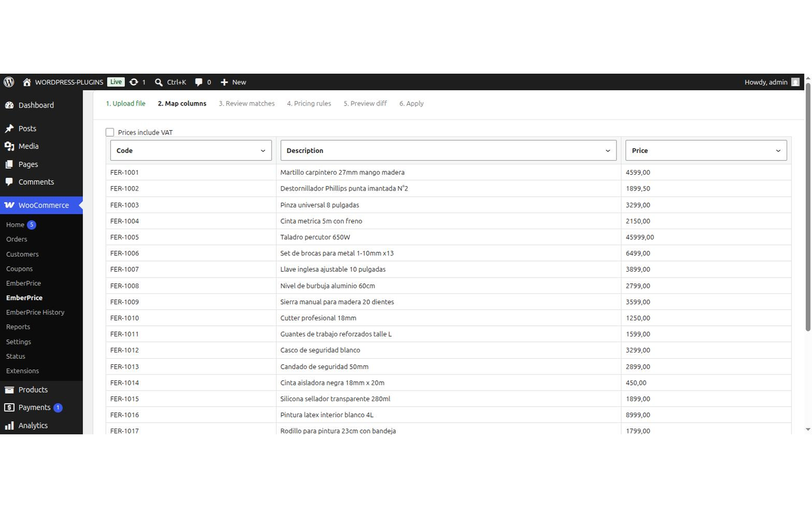
Task: Click the Analytics bar chart icon
Action: [10, 425]
